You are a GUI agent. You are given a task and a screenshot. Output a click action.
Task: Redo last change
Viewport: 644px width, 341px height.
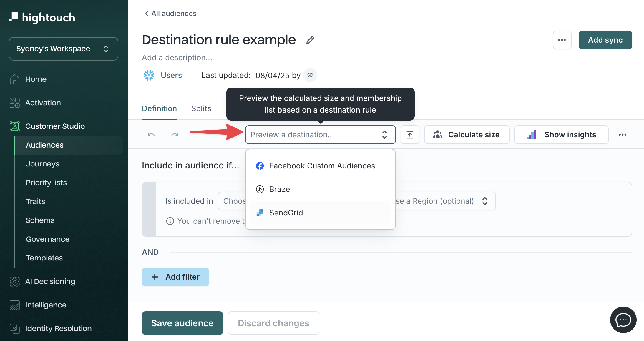pyautogui.click(x=175, y=135)
